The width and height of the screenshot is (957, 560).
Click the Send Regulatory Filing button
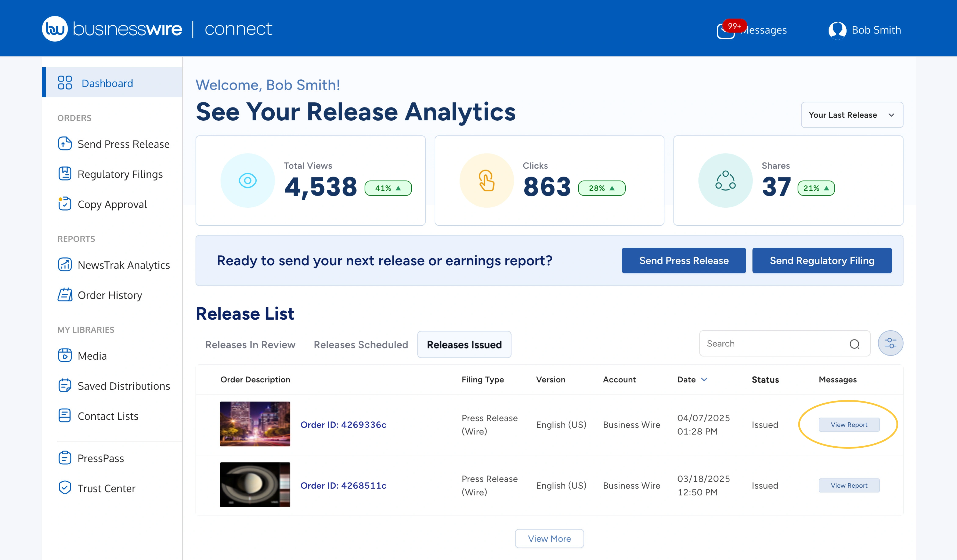[822, 261]
